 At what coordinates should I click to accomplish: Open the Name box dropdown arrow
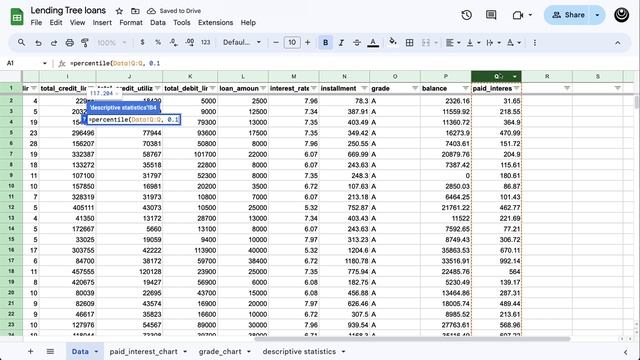(x=44, y=63)
